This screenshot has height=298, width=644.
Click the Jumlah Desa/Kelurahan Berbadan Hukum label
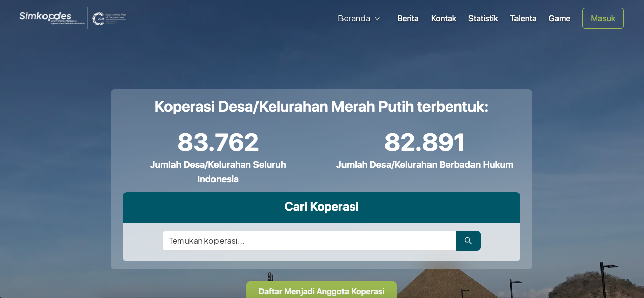[x=424, y=165]
